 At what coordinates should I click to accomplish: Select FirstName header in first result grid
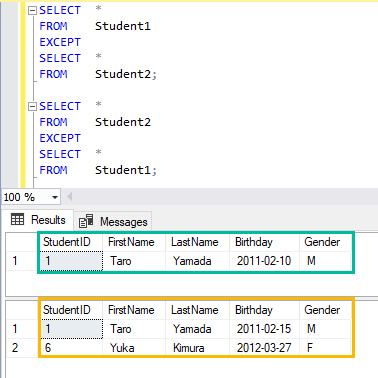[134, 242]
